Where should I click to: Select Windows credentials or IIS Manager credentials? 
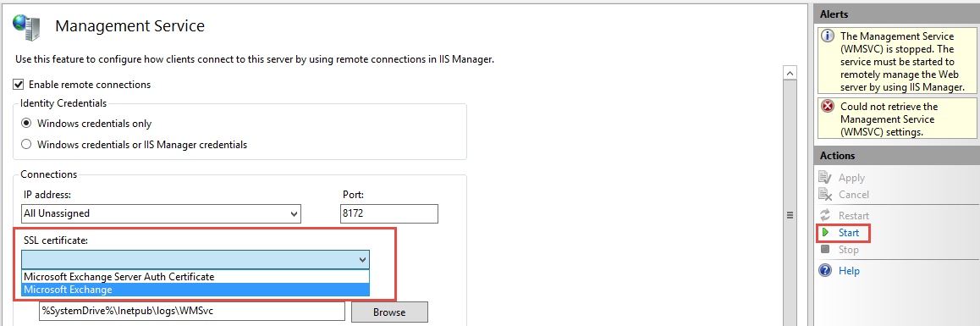pos(26,145)
